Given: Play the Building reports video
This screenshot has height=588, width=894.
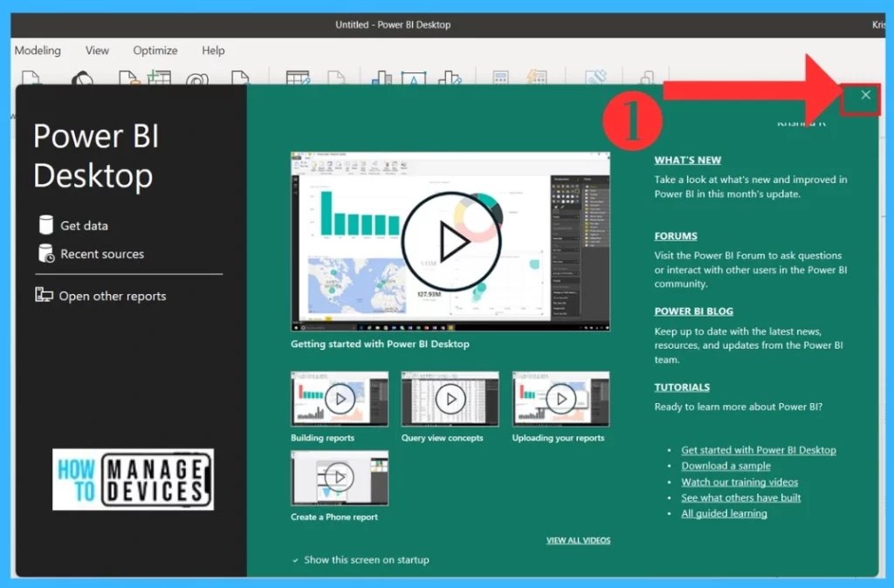Looking at the screenshot, I should [x=340, y=399].
